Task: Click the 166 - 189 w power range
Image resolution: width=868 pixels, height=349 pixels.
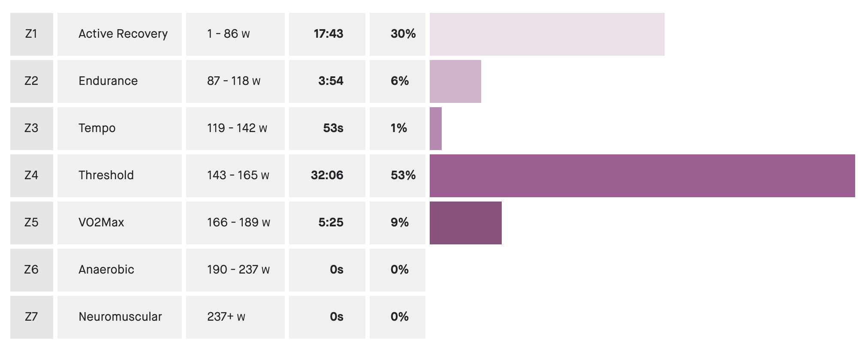Action: [x=238, y=223]
